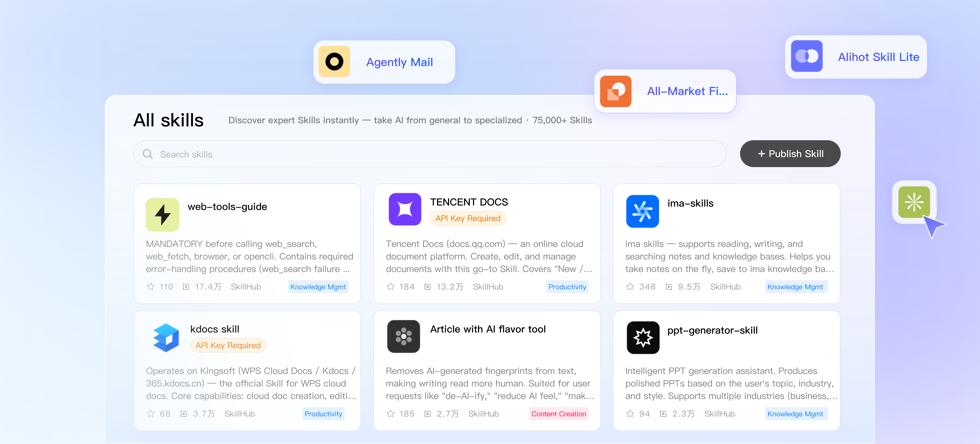The height and width of the screenshot is (444, 980).
Task: Click the SkillHub source on kdocs skill
Action: coord(240,414)
